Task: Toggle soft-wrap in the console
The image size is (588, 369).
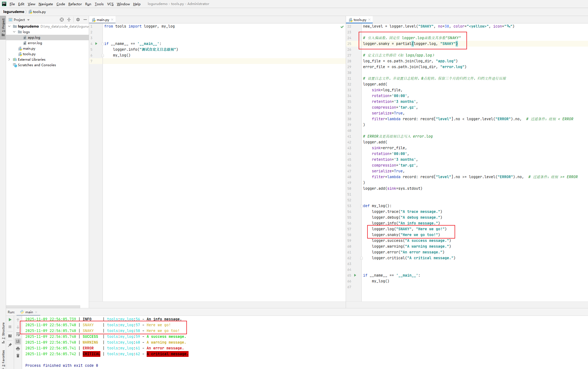Action: click(x=18, y=335)
